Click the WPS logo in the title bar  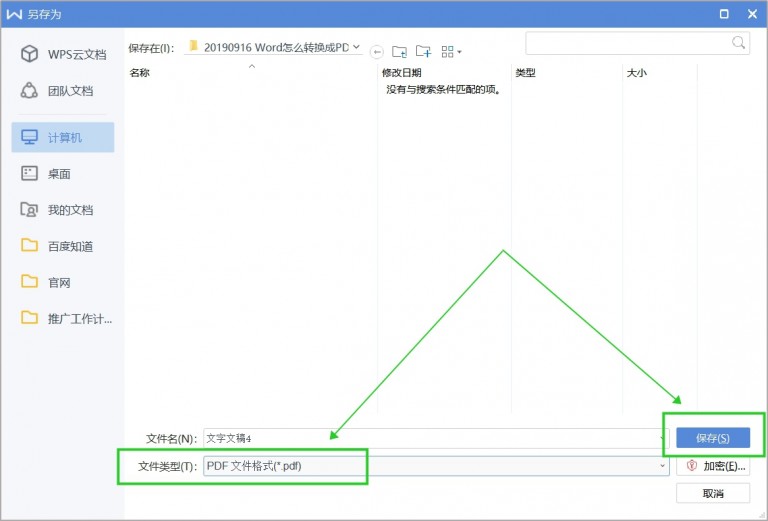coord(14,14)
